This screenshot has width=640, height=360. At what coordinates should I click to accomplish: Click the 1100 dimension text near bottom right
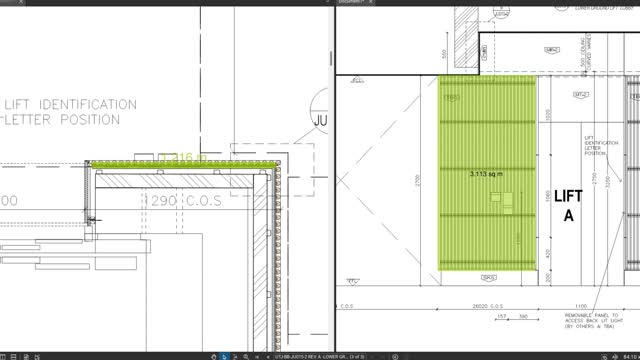click(580, 306)
